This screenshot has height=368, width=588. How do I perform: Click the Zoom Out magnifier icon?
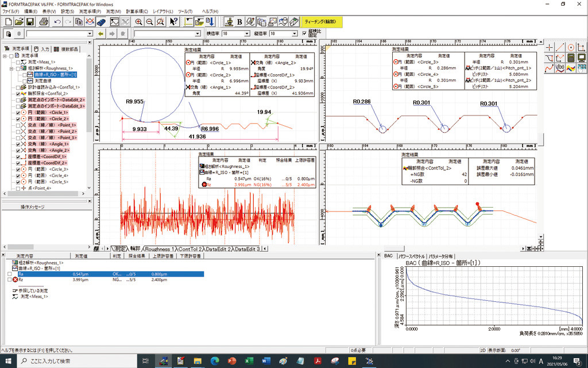tap(149, 22)
